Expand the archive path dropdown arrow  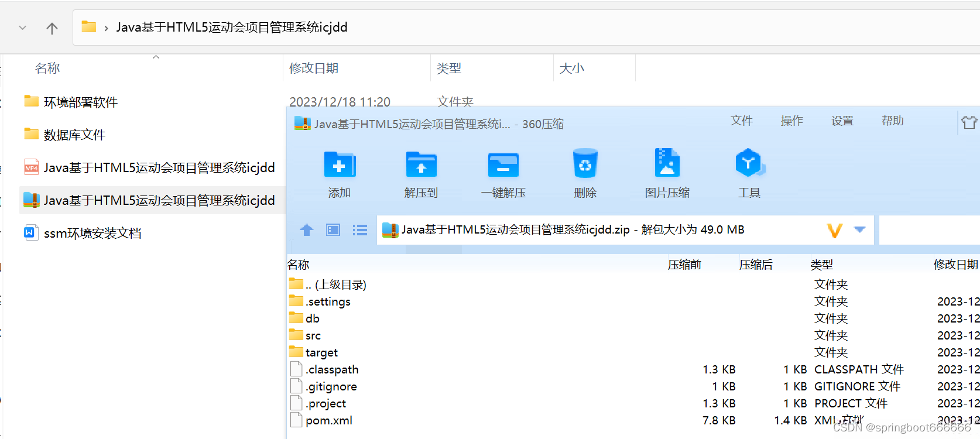click(x=859, y=229)
